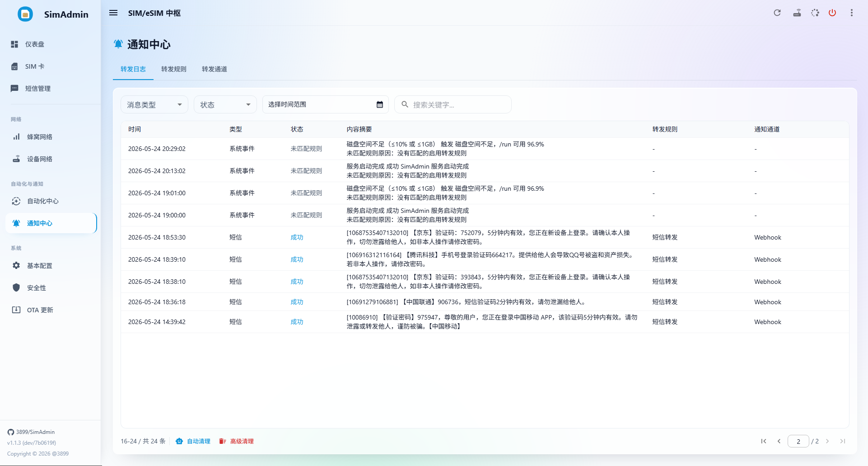Click the 类型 column header
This screenshot has height=466, width=868.
coord(236,129)
